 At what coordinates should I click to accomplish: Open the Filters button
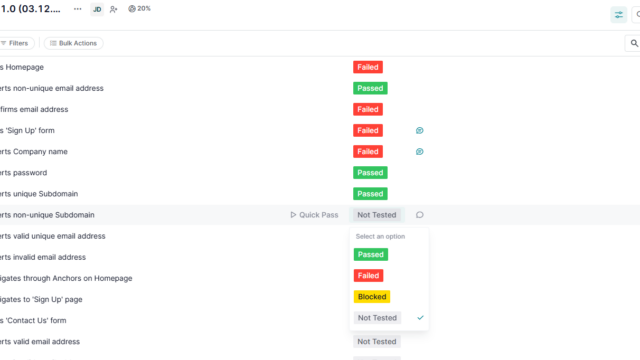16,43
